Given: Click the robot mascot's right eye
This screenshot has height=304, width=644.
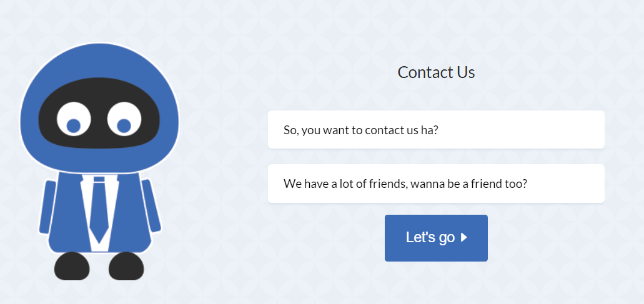Looking at the screenshot, I should tap(124, 119).
